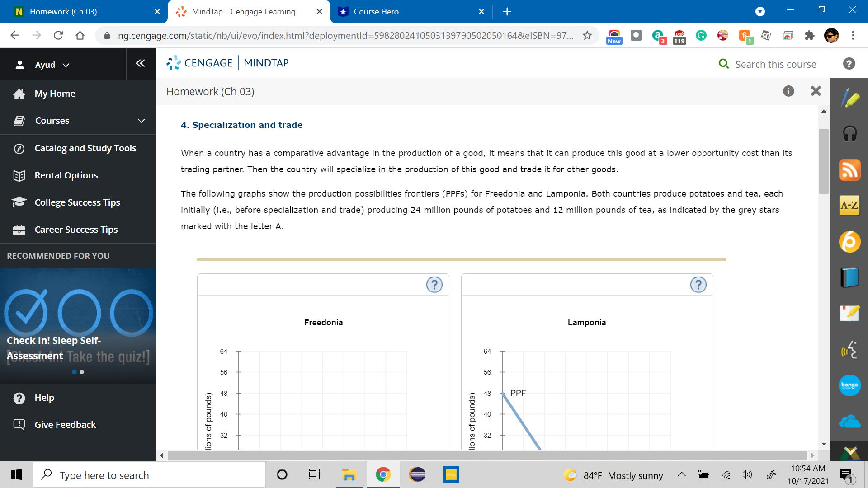Image resolution: width=868 pixels, height=488 pixels.
Task: Open the A-Z glossary app
Action: tap(850, 206)
